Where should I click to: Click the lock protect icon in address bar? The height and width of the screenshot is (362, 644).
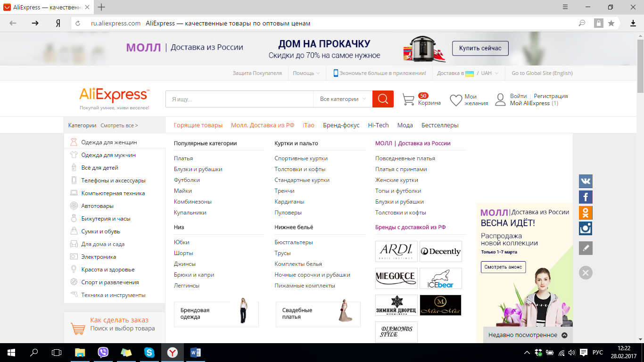pyautogui.click(x=598, y=23)
